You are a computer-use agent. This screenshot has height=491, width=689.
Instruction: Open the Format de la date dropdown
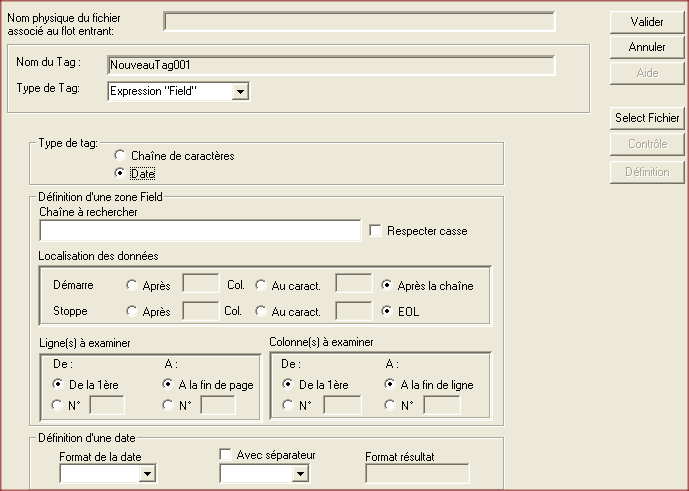coord(148,473)
